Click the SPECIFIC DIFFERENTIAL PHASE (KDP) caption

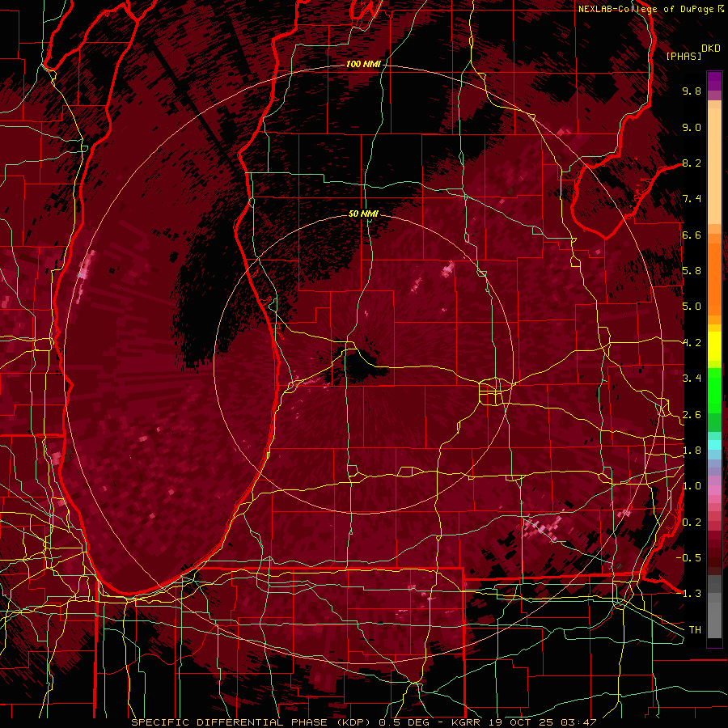pyautogui.click(x=252, y=722)
